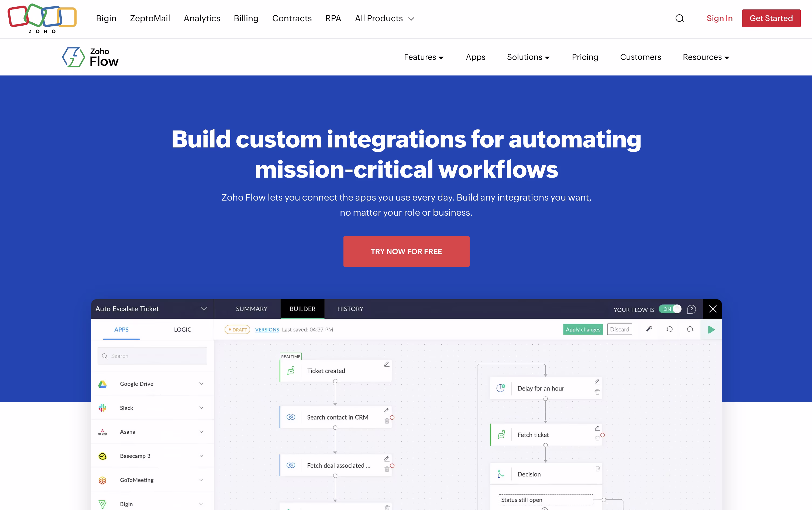Click the DRAFT status badge
The height and width of the screenshot is (510, 812).
(x=238, y=330)
